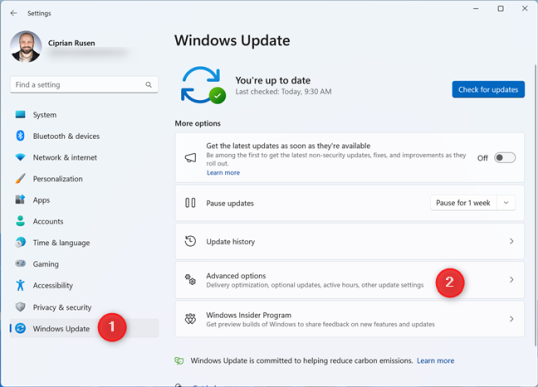538x387 pixels.
Task: Click the Advanced options gears icon
Action: tap(190, 280)
